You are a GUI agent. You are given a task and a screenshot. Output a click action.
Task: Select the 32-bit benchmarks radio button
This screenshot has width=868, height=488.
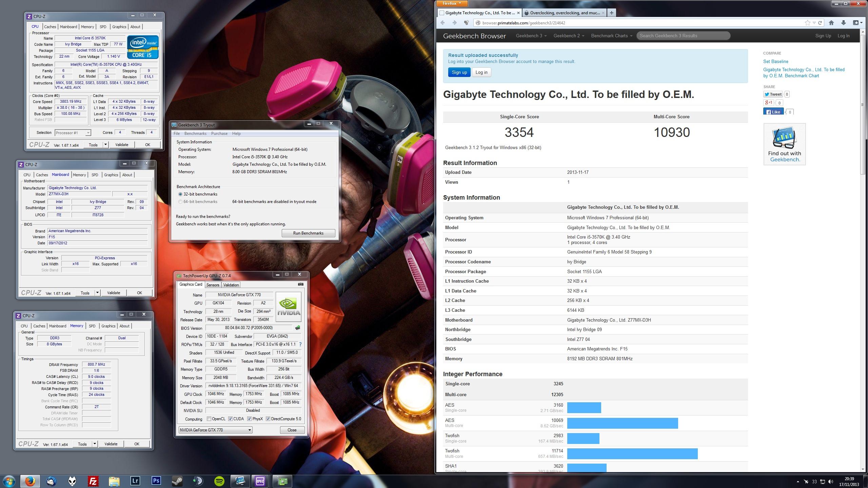click(x=180, y=194)
